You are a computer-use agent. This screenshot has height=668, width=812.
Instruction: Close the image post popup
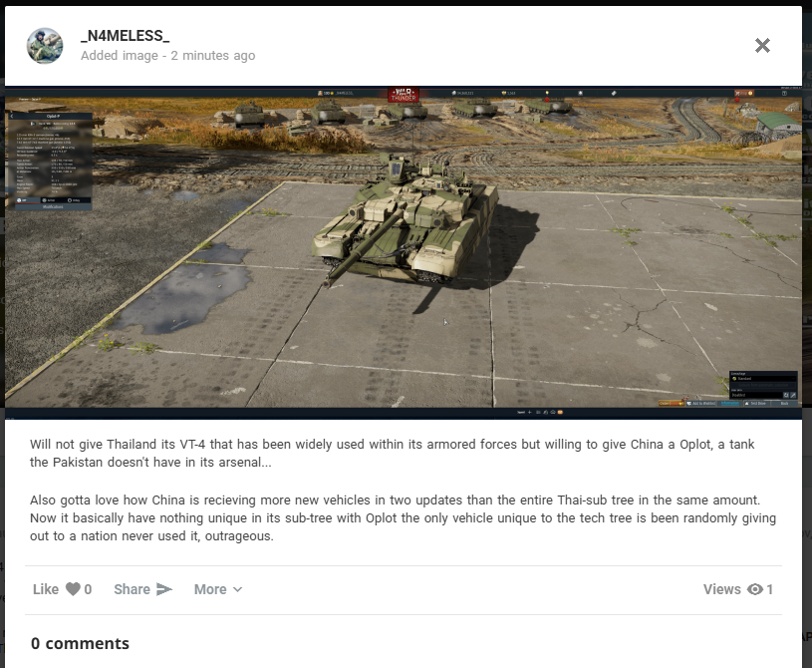762,46
